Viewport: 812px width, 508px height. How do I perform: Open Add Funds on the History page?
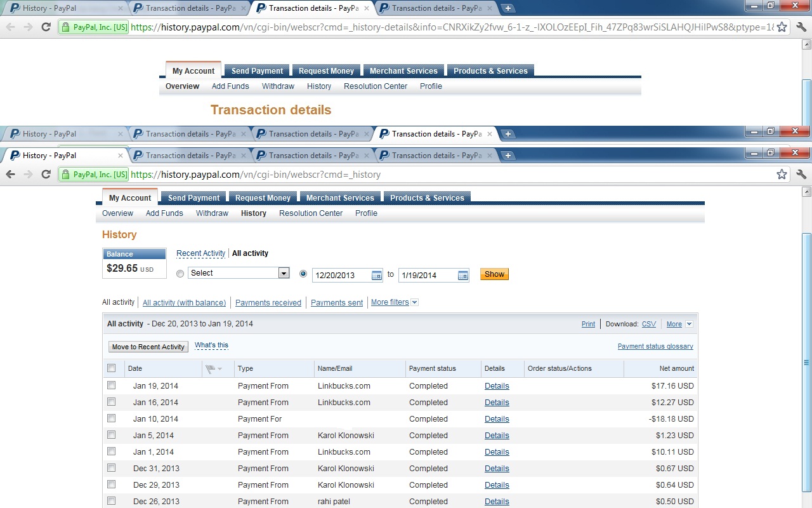(x=164, y=213)
